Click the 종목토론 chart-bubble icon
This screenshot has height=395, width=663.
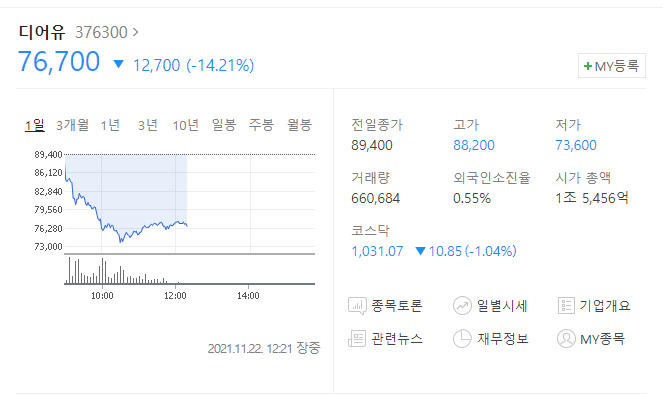[357, 306]
